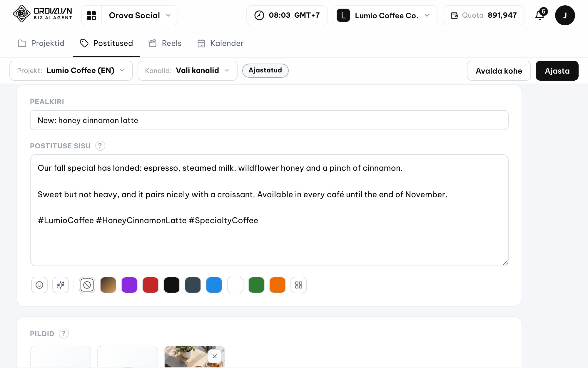Image resolution: width=588 pixels, height=368 pixels.
Task: Open the app grid icon
Action: click(91, 15)
